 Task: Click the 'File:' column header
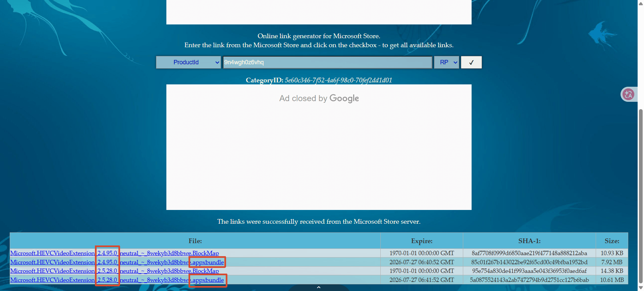tap(195, 241)
